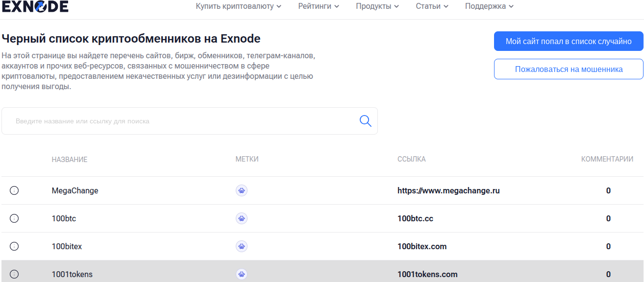Click comment count for 100btc

(x=608, y=218)
